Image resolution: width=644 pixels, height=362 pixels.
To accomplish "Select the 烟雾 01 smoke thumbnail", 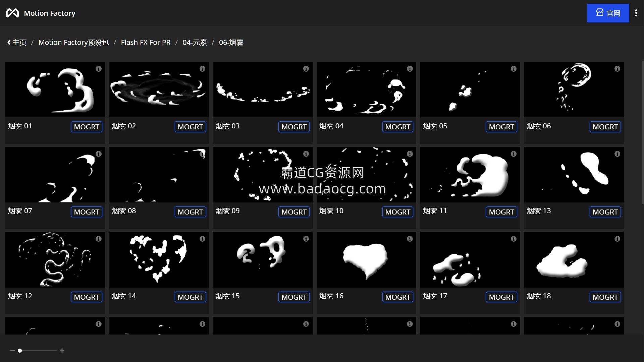I will tap(55, 89).
